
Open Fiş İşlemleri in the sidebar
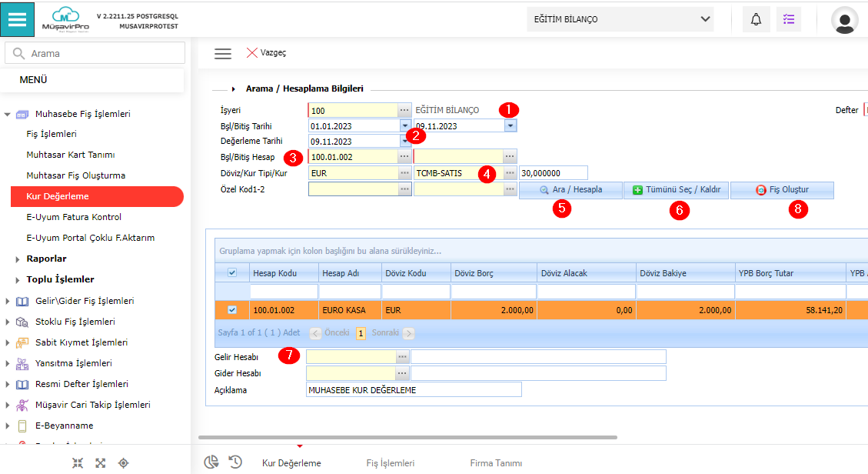52,134
